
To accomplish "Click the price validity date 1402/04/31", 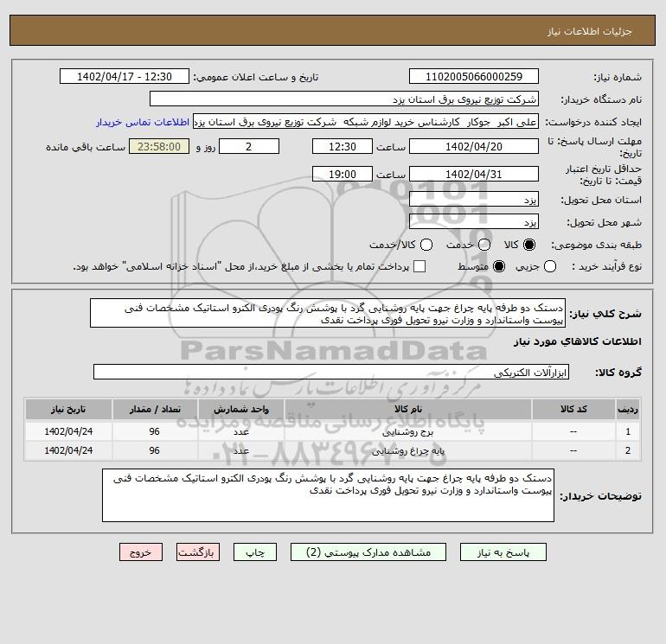I will [x=474, y=174].
